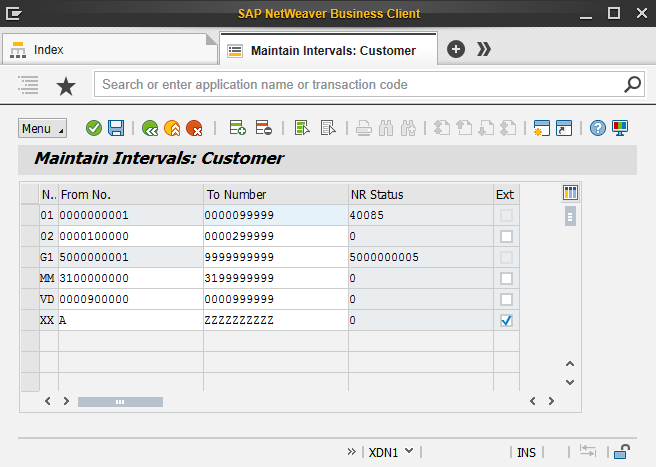Image resolution: width=656 pixels, height=467 pixels.
Task: Select Maintain Intervals: Customer tab
Action: 329,50
